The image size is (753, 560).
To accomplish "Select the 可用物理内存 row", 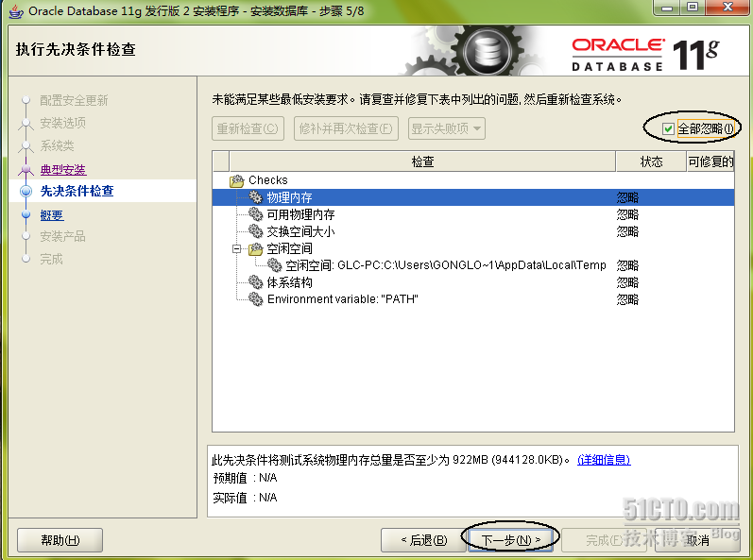I will coord(473,214).
